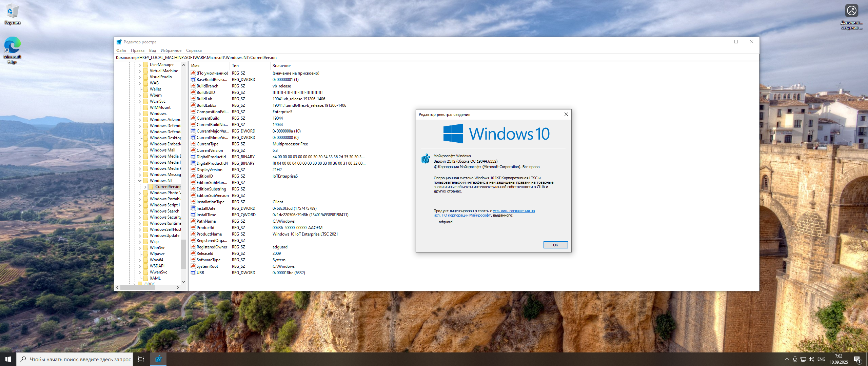Expand the UserManager tree node
868x366 pixels.
coord(140,65)
